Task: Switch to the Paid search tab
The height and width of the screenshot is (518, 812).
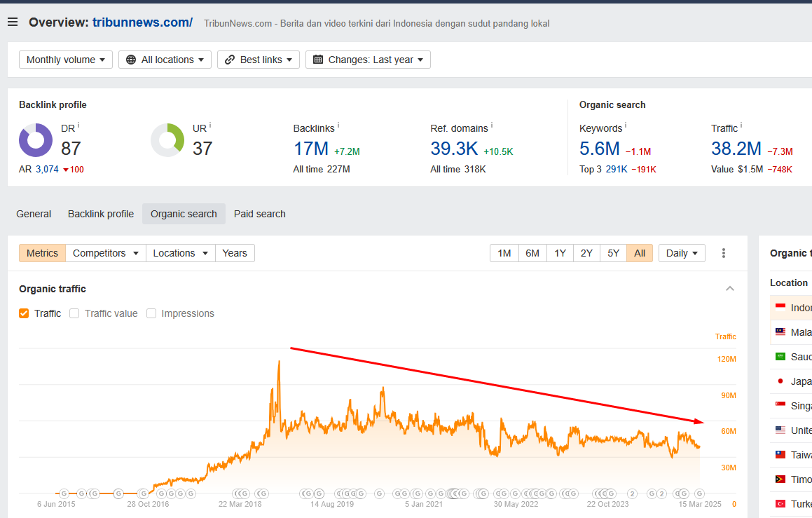Action: [x=259, y=214]
